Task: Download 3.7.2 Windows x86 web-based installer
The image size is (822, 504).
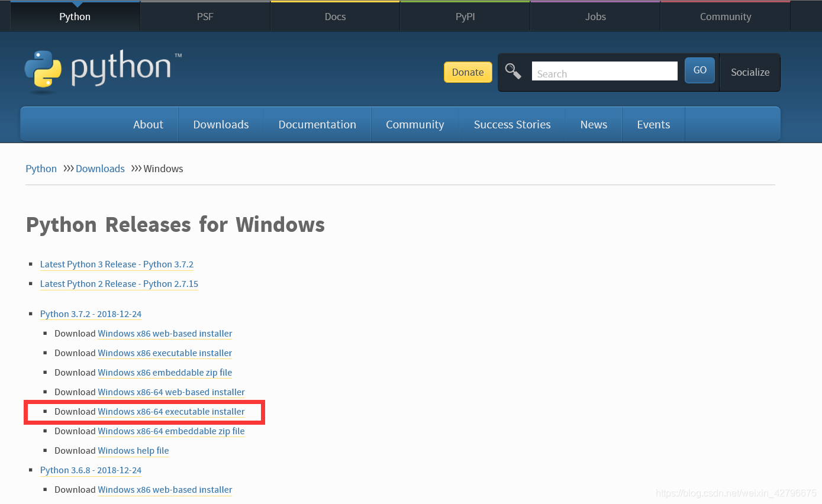Action: tap(165, 334)
